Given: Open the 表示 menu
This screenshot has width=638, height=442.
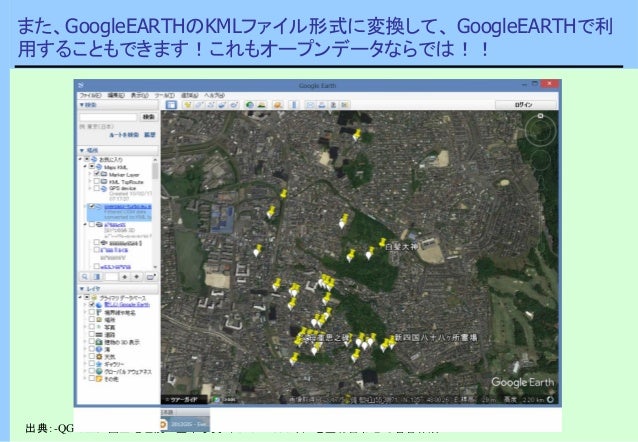Looking at the screenshot, I should [x=140, y=95].
